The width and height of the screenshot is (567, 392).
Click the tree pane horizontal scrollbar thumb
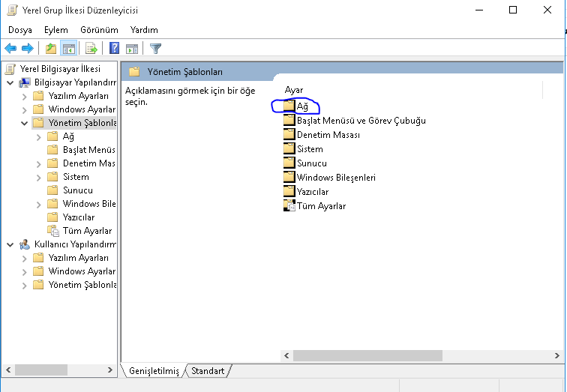click(41, 370)
